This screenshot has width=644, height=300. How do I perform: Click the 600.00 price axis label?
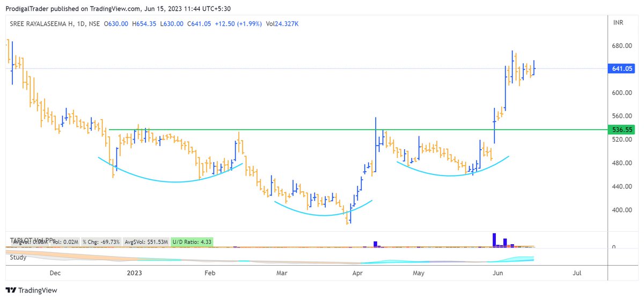click(x=621, y=93)
